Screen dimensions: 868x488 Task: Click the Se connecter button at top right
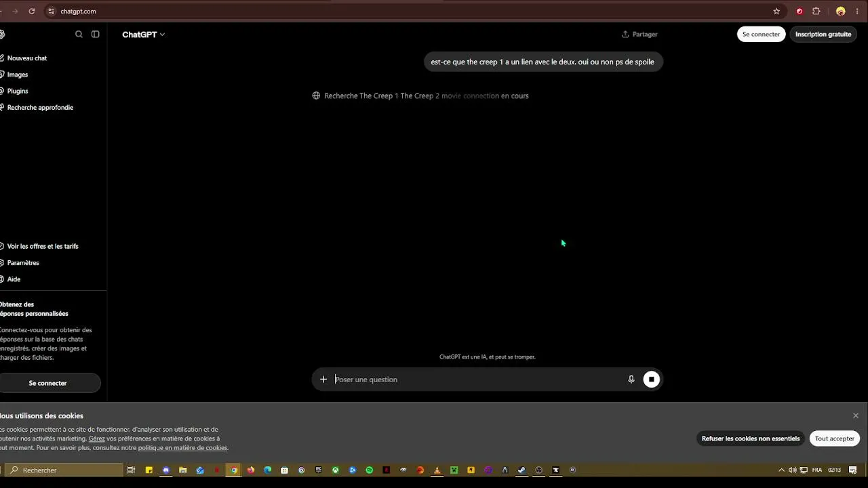coord(761,34)
